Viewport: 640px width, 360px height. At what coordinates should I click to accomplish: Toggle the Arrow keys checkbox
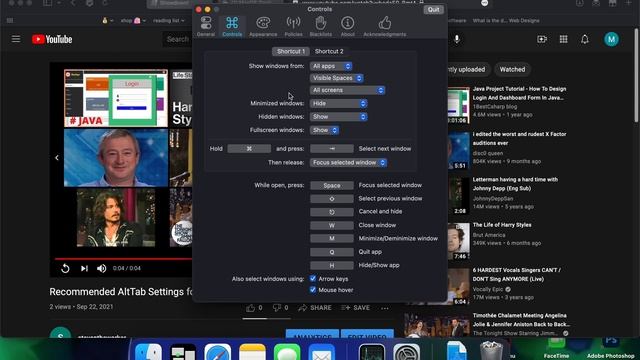pyautogui.click(x=313, y=278)
